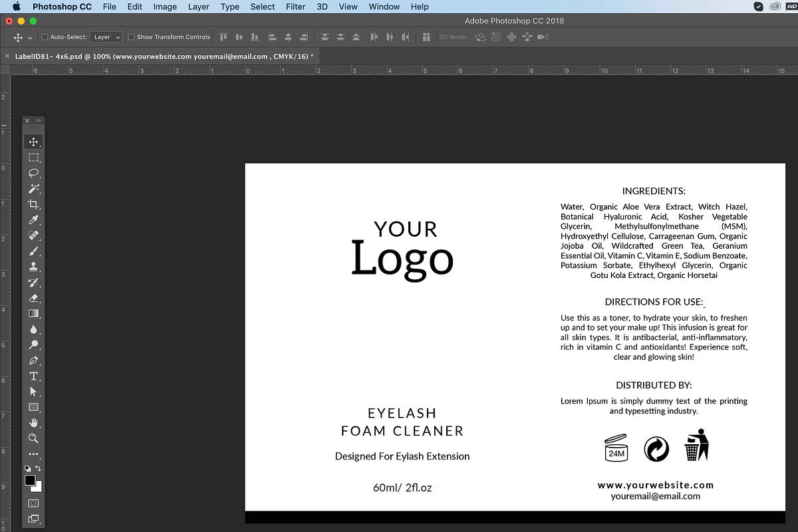The height and width of the screenshot is (532, 798).
Task: Select the Horizontal Type tool
Action: click(x=33, y=376)
